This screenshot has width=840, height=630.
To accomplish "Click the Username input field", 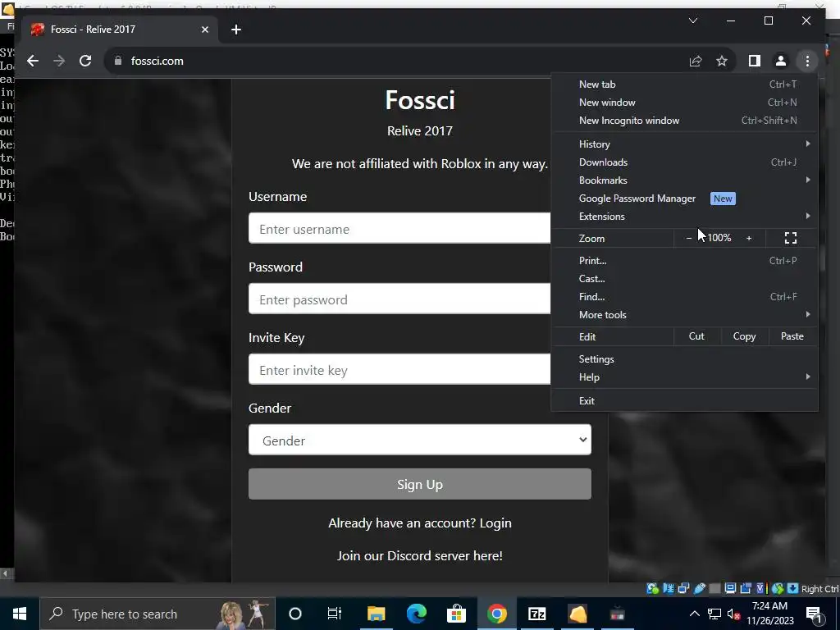I will tap(399, 228).
